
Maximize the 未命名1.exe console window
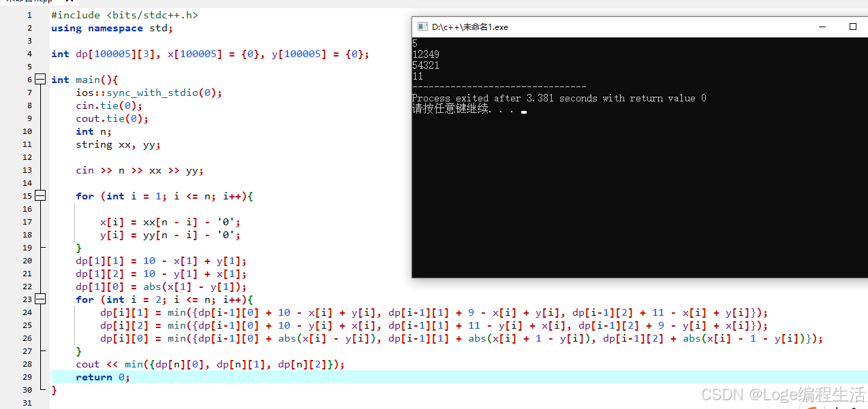[x=853, y=27]
